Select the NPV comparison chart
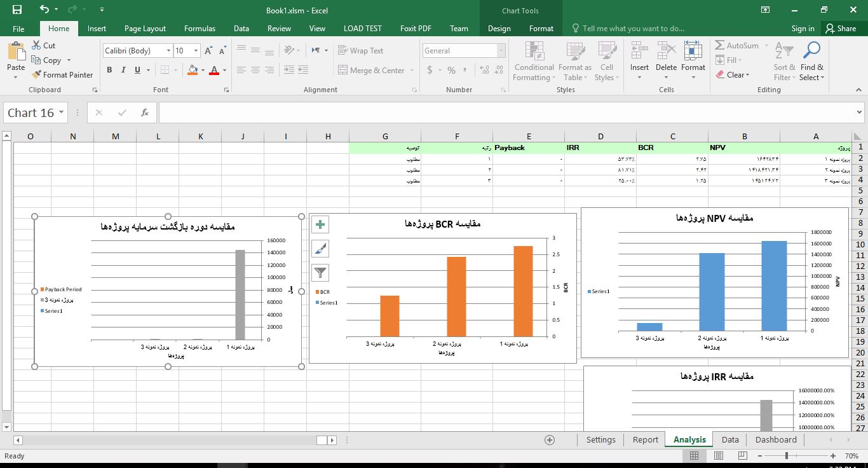Screen dimensions: 868x468 [715, 283]
